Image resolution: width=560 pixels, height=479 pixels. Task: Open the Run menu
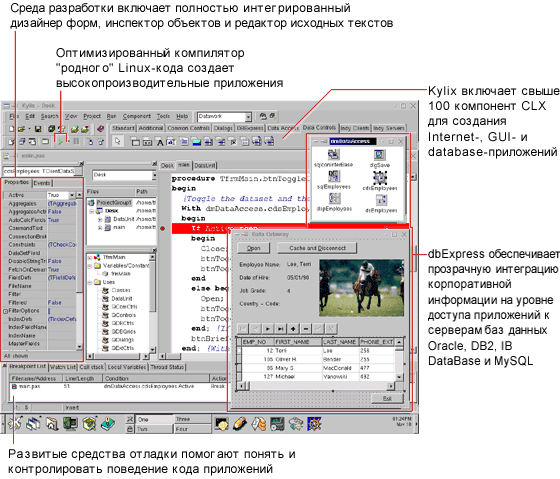(111, 116)
